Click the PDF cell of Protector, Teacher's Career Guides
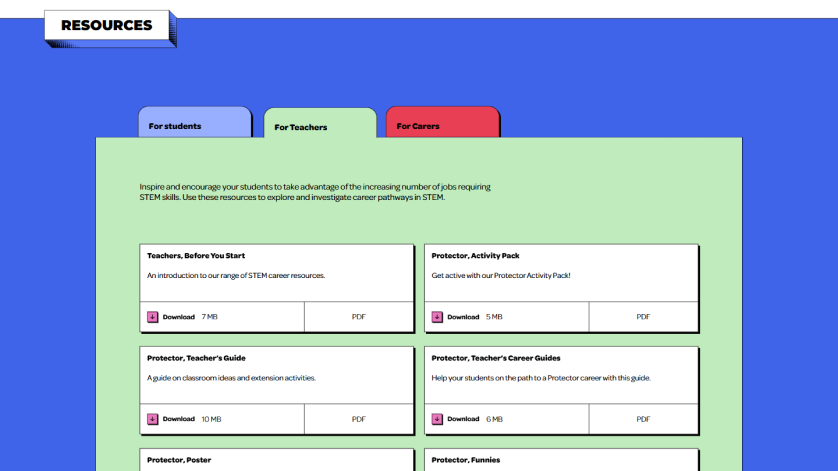838x471 pixels. 643,419
